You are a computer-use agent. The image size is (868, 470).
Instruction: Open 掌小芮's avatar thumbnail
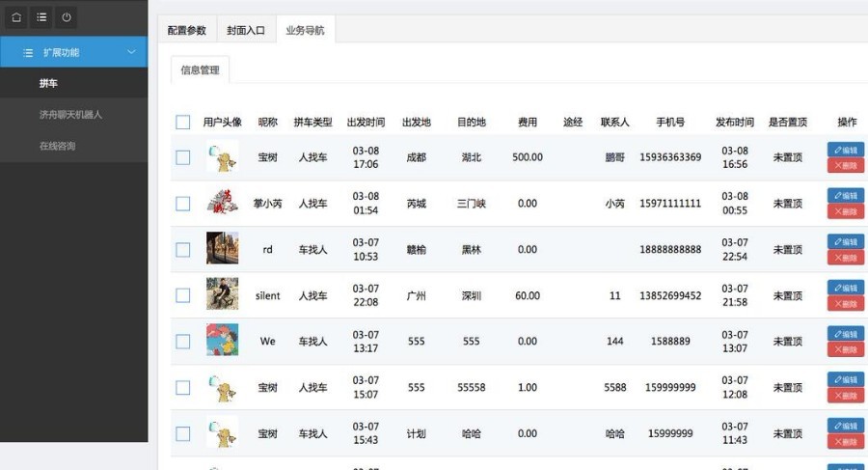click(223, 202)
